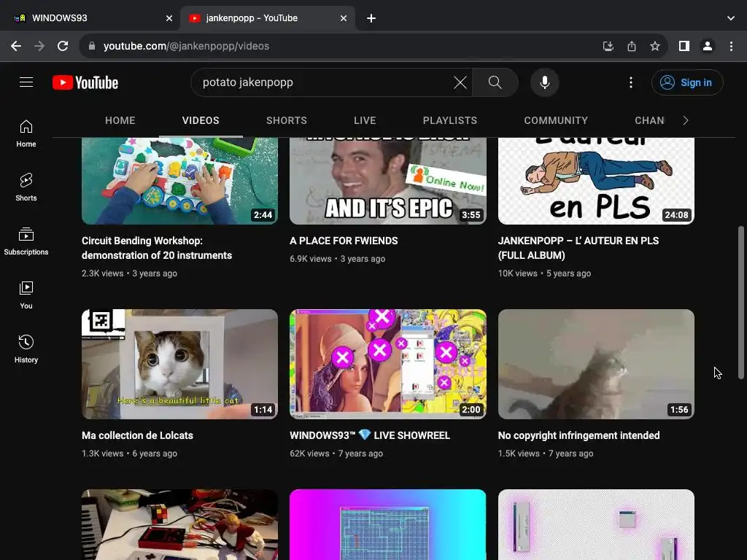Play the Windows93 showreel thumbnail (2:00)

[x=388, y=365]
